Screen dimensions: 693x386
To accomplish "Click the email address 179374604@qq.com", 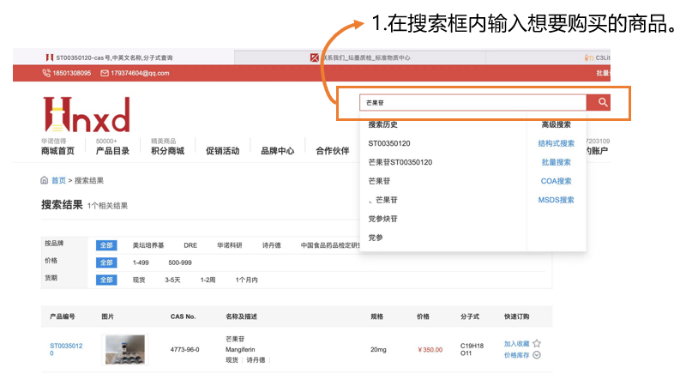I will 140,73.
